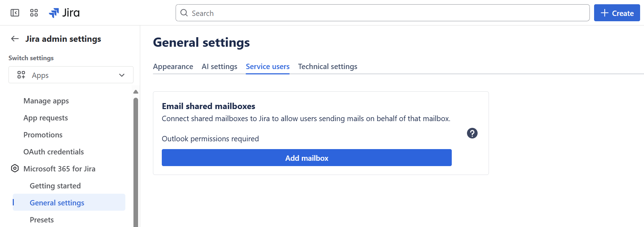Open the Apps switch settings dropdown

71,75
